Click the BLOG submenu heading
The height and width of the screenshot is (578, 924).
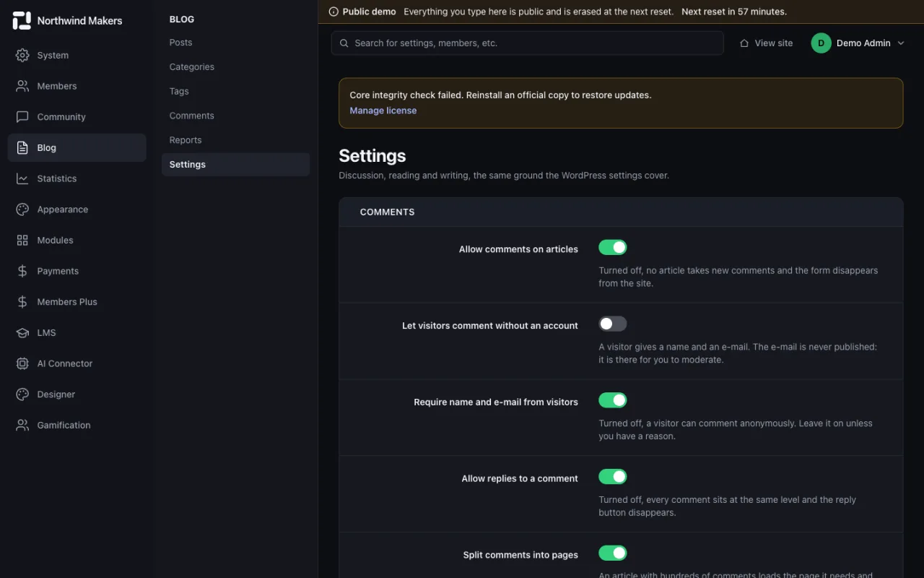[x=182, y=20]
